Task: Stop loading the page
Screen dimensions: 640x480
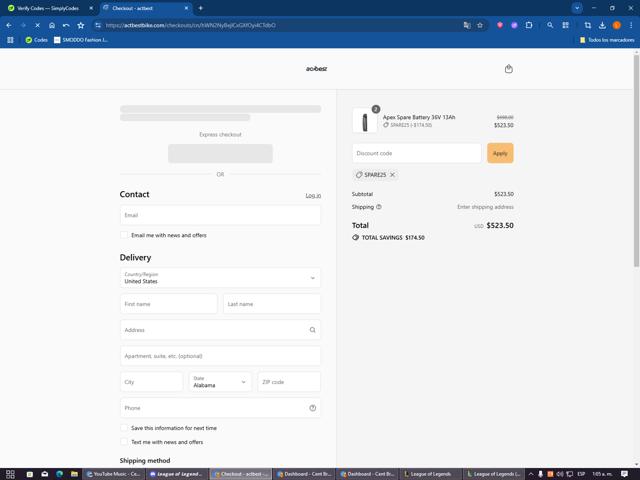Action: click(x=37, y=25)
